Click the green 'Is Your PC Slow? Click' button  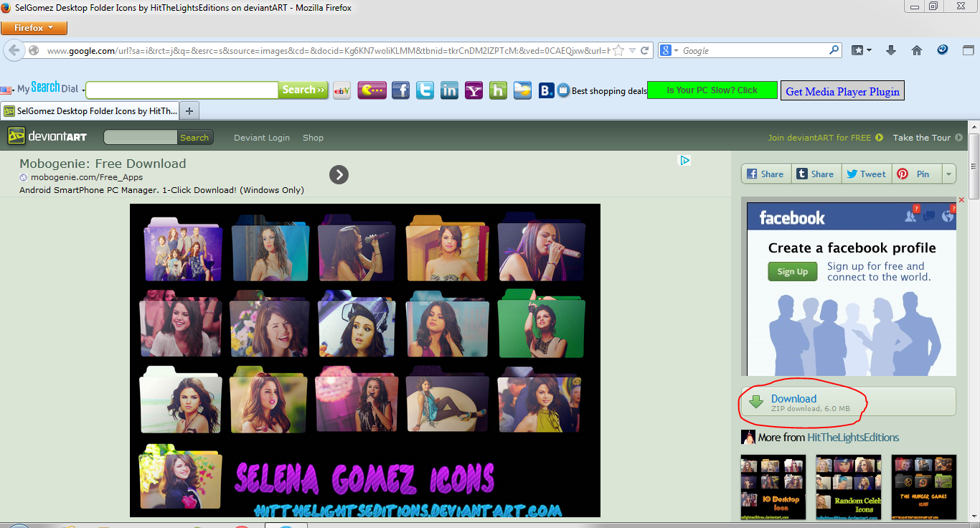point(712,90)
